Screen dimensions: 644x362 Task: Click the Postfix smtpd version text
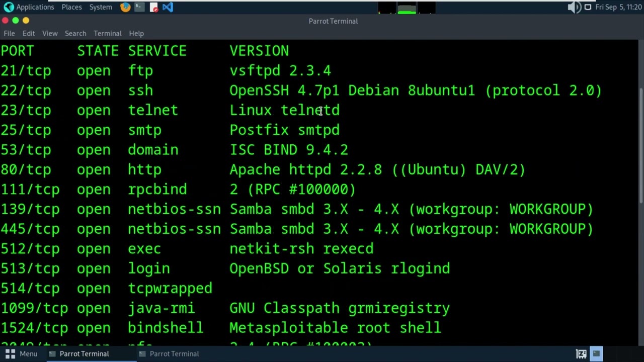pos(285,130)
